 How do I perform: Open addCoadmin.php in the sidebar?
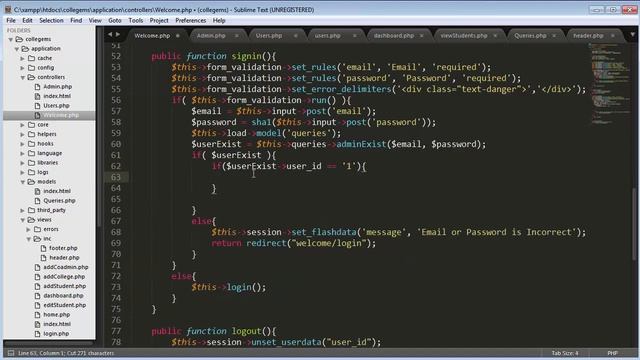[x=66, y=267]
